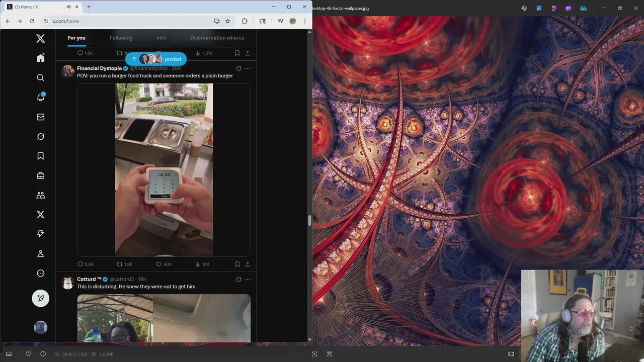Viewport: 644px width, 362px height.
Task: Show file info icon in Photos
Action: [43, 354]
